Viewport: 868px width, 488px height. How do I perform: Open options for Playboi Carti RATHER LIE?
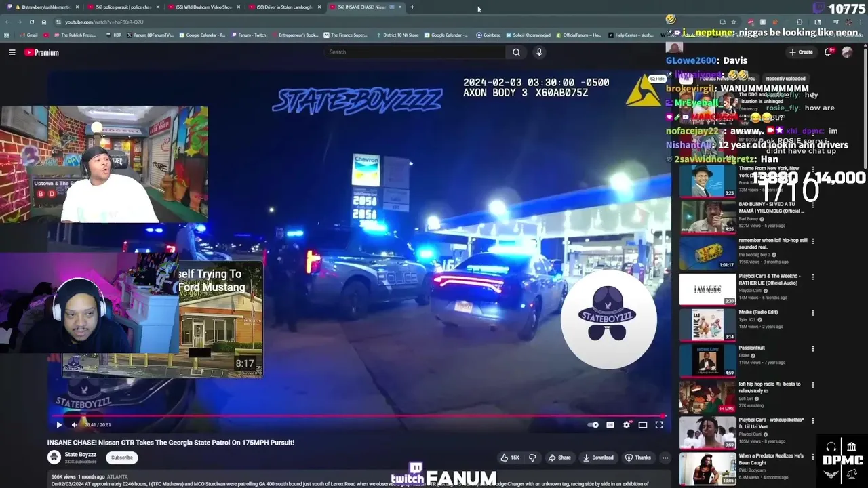812,277
